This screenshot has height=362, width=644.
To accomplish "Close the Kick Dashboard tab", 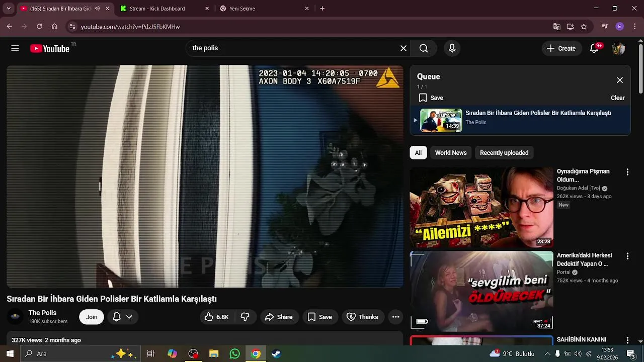I will (x=207, y=9).
